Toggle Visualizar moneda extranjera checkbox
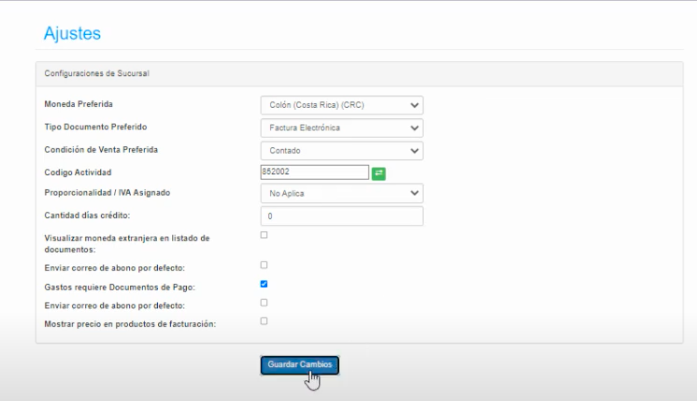This screenshot has width=697, height=401. click(x=264, y=235)
